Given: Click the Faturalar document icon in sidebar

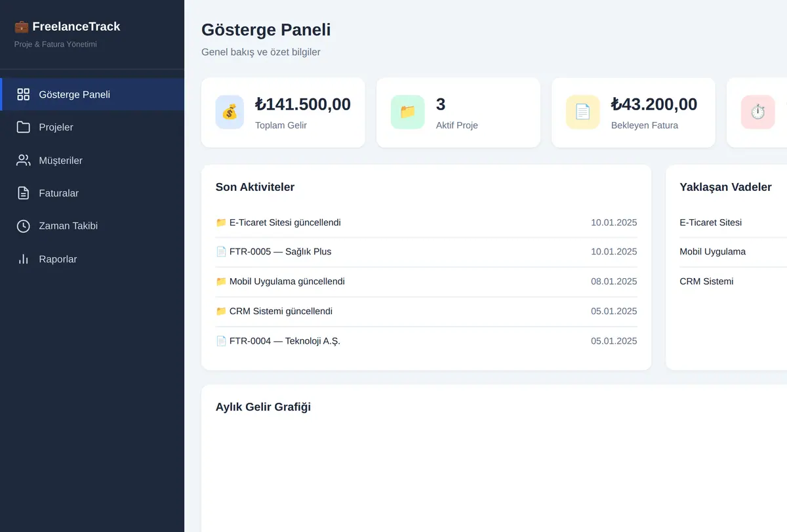Looking at the screenshot, I should point(24,193).
